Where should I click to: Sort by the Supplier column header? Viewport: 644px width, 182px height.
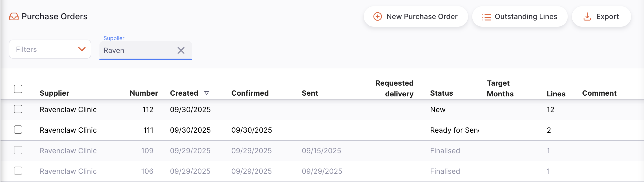(x=54, y=93)
